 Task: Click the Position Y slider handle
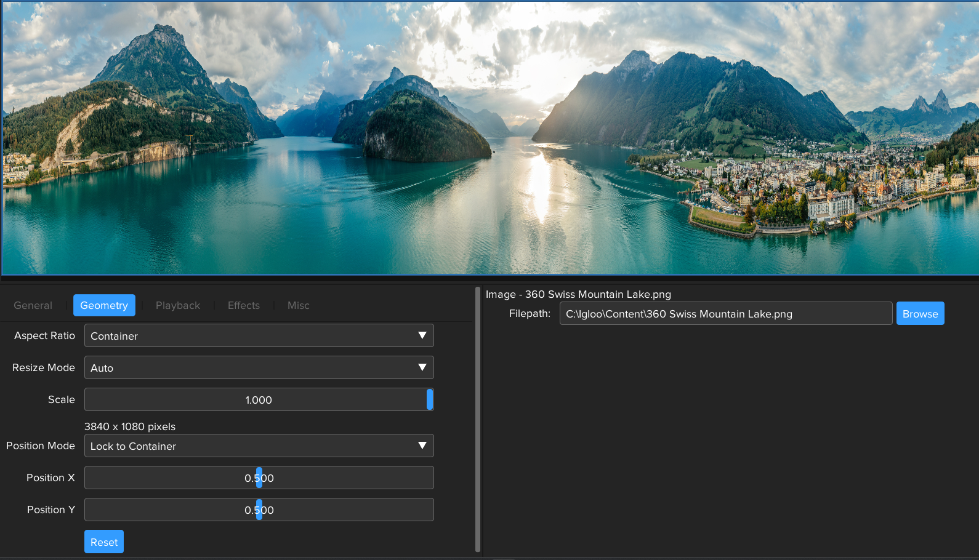[x=259, y=510]
